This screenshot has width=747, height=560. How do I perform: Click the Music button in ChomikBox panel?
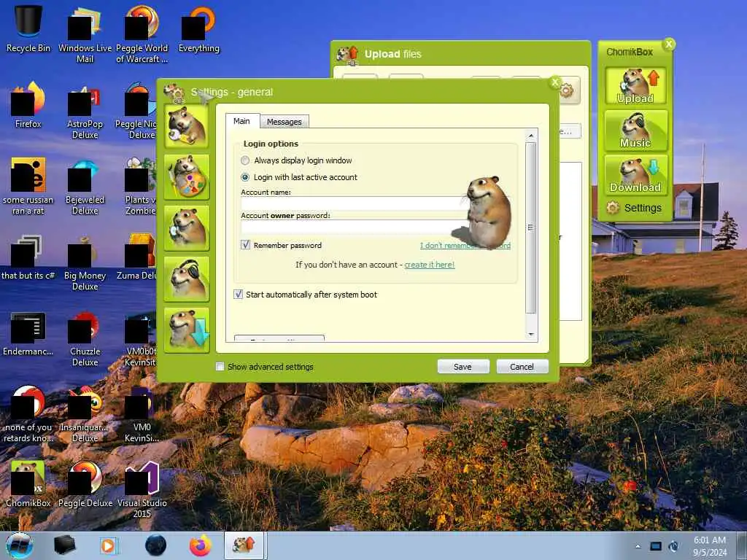[x=635, y=130]
